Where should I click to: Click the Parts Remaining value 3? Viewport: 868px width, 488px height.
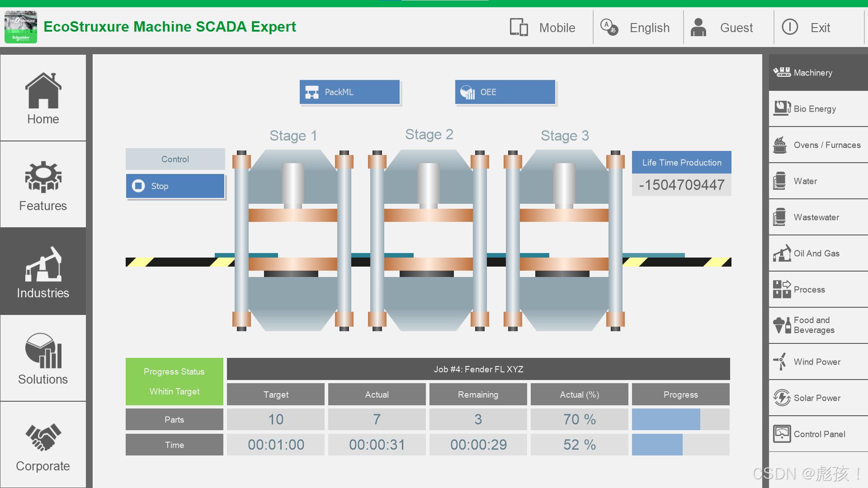[478, 419]
